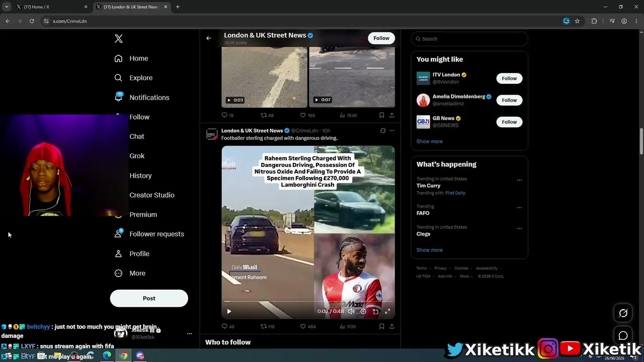Follow Amelia Dimoldenberg
The image size is (644, 362).
pyautogui.click(x=509, y=100)
